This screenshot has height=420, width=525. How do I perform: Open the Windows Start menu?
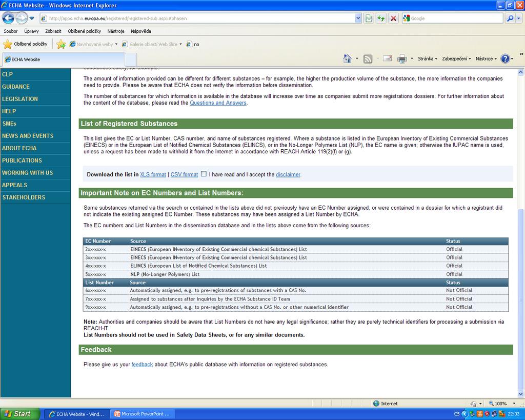(x=20, y=414)
